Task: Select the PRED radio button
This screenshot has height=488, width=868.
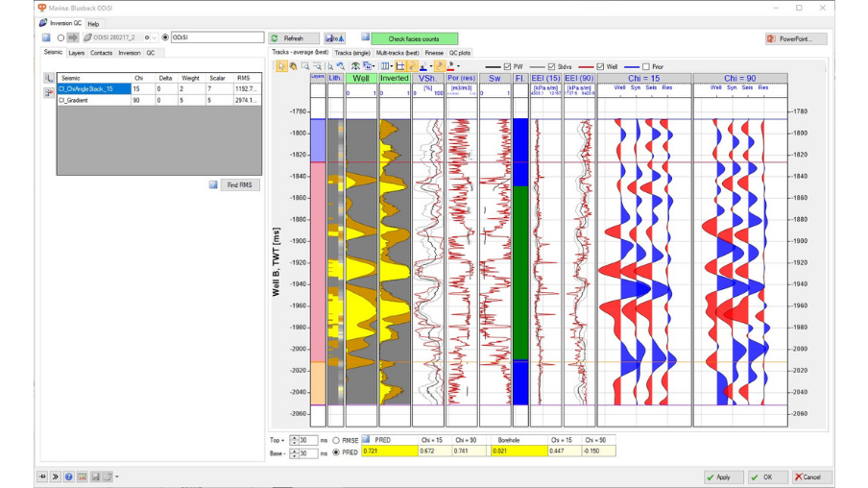Action: click(336, 452)
